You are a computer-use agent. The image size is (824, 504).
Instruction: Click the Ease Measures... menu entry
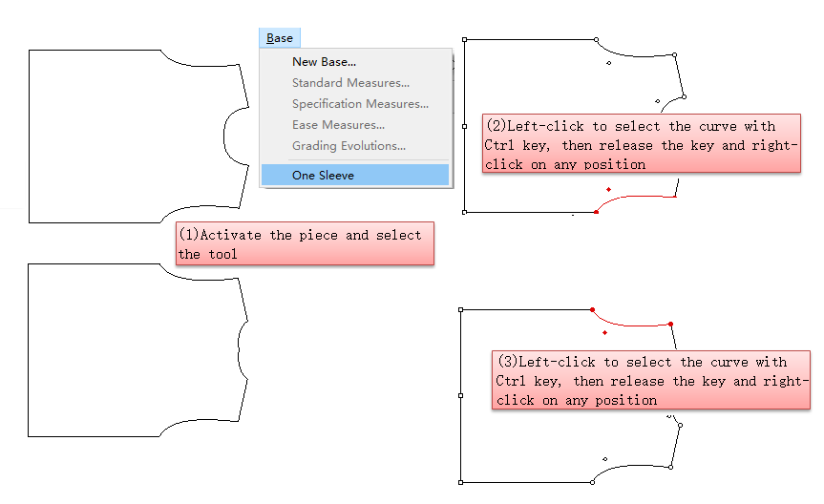pos(338,125)
